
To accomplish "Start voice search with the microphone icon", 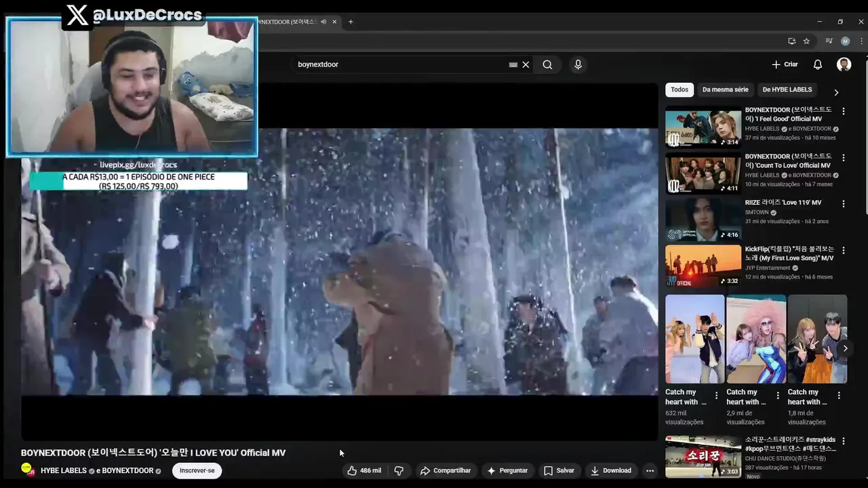I will pyautogui.click(x=578, y=64).
